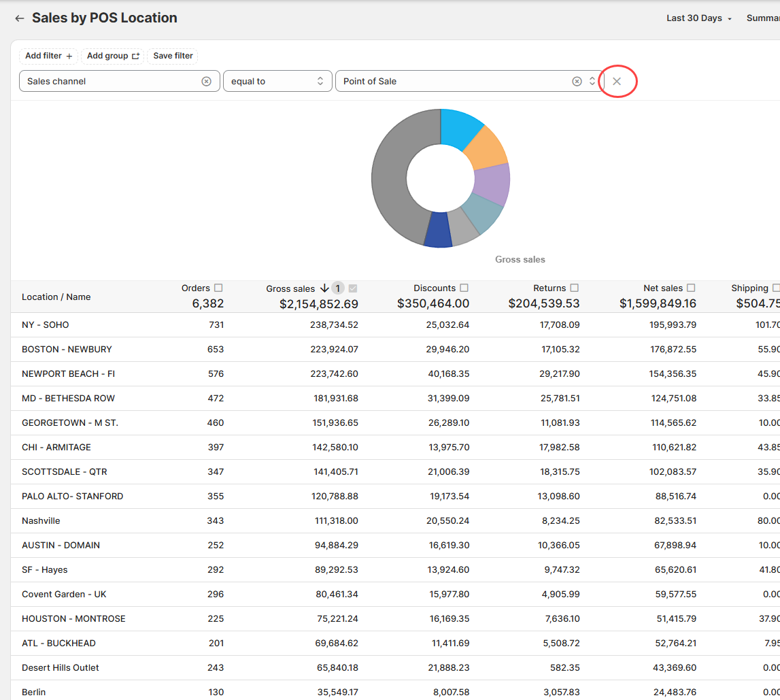
Task: Select the Location / Name column header
Action: tap(56, 297)
